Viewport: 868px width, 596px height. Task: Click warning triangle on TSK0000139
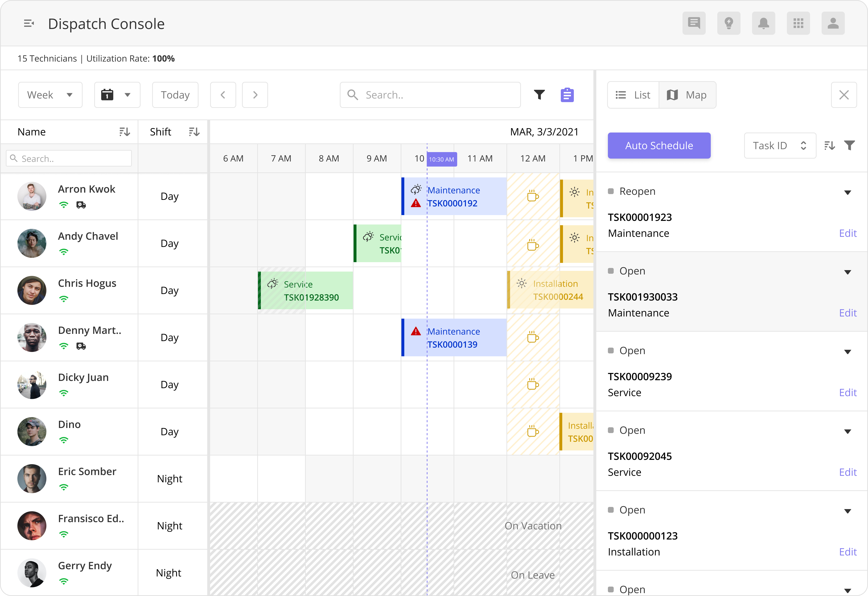click(x=416, y=331)
